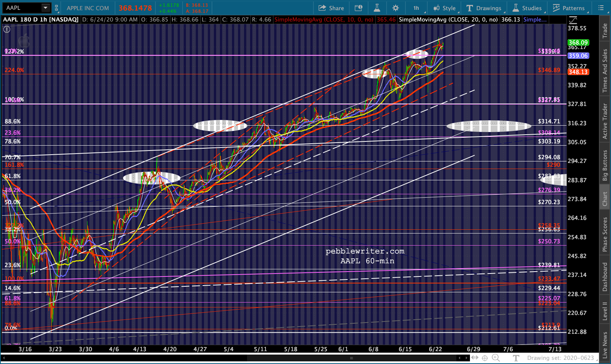The image size is (611, 364).
Task: Open the Live News side tab
Action: [x=605, y=345]
